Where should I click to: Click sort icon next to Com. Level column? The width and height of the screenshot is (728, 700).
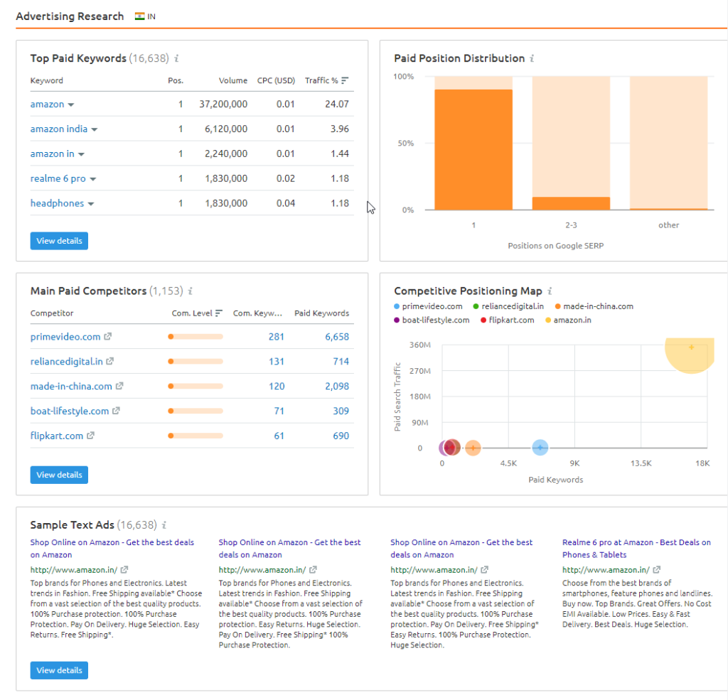point(219,313)
